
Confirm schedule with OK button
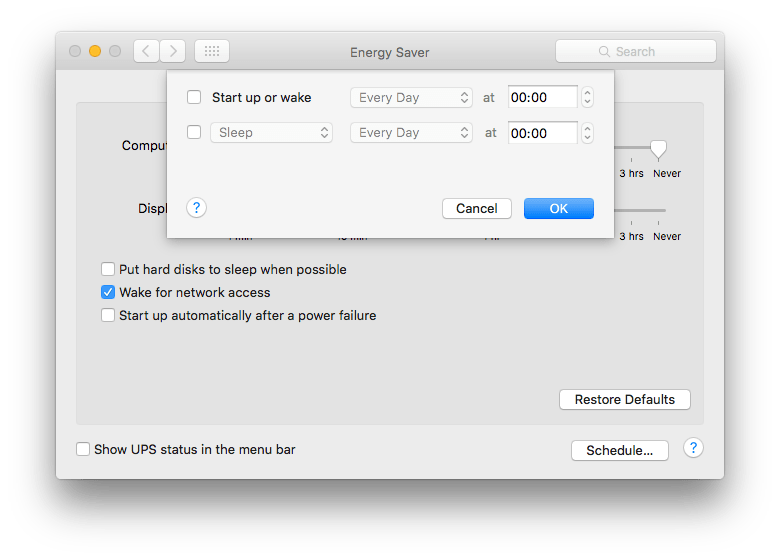point(558,208)
